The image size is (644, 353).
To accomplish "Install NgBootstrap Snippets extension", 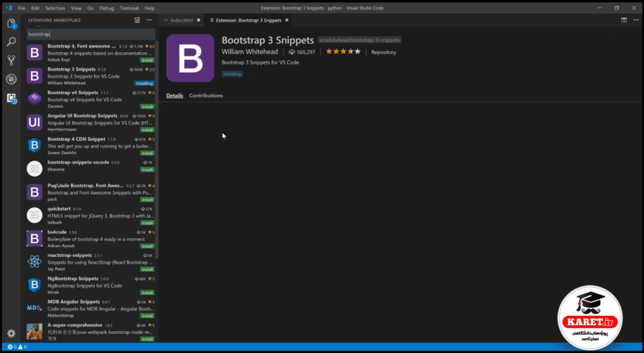I will (147, 293).
